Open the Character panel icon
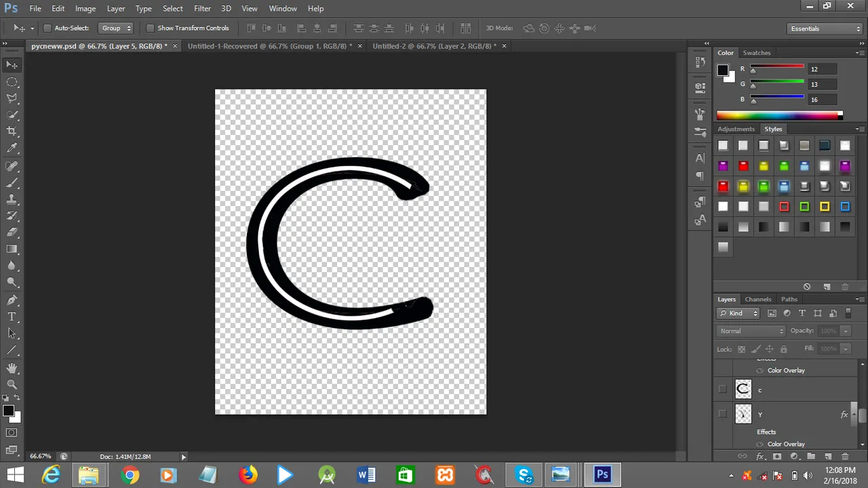The width and height of the screenshot is (868, 488). pyautogui.click(x=700, y=158)
